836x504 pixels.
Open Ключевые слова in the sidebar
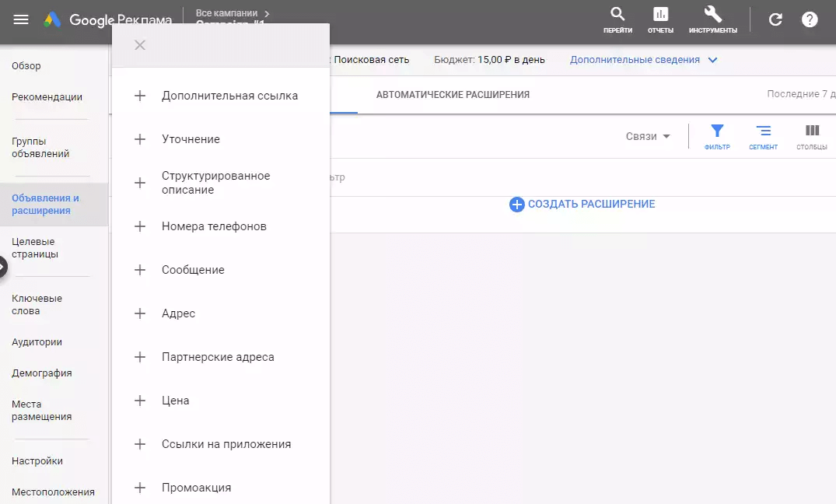37,304
